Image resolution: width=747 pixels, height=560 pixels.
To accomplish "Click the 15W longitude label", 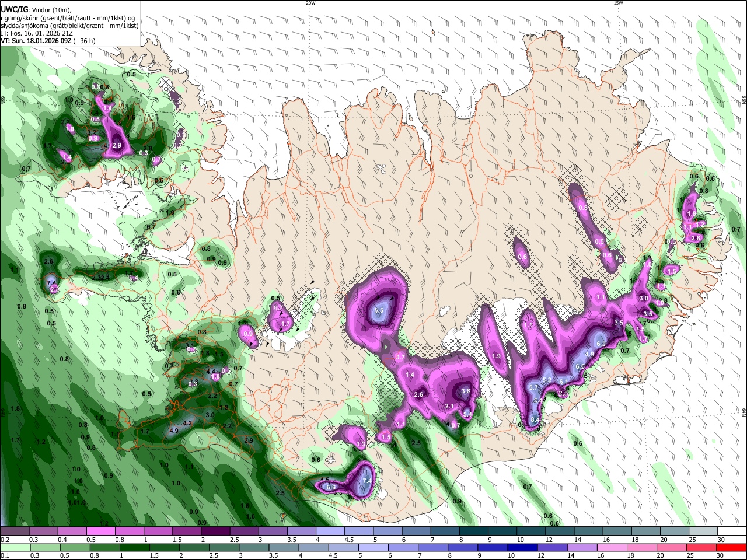I will [617, 3].
